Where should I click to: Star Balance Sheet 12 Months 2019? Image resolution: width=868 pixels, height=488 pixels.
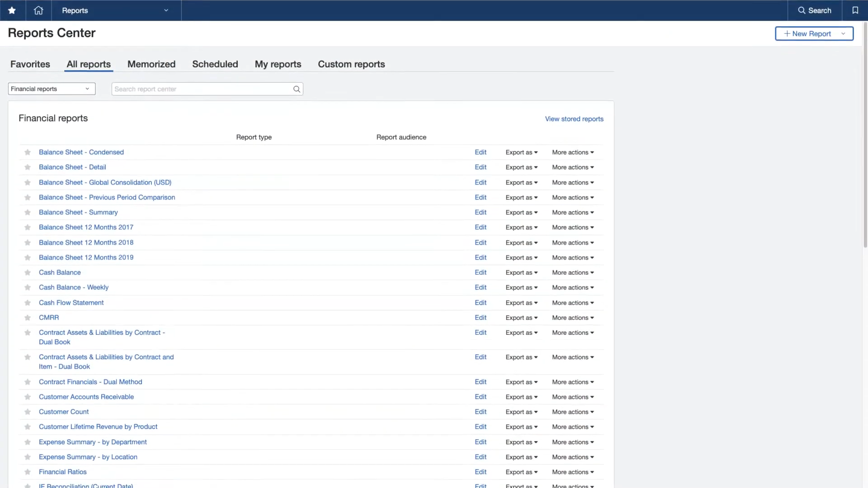[28, 258]
